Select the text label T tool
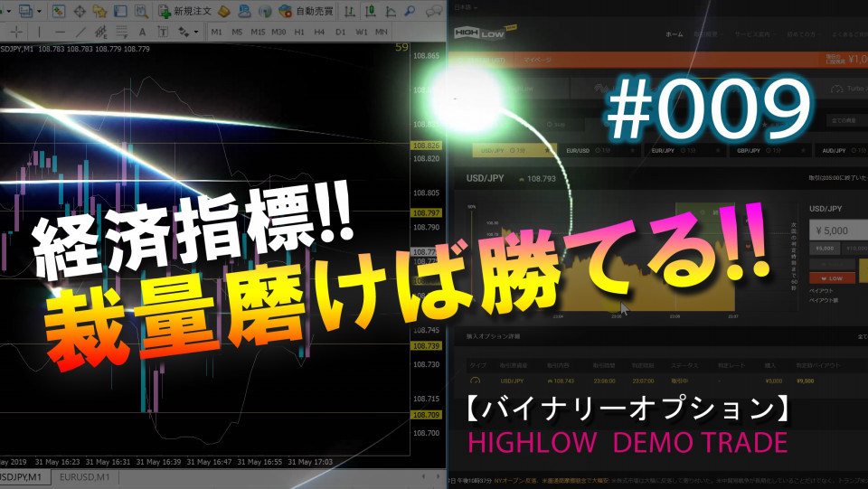This screenshot has height=489, width=868. tap(163, 32)
